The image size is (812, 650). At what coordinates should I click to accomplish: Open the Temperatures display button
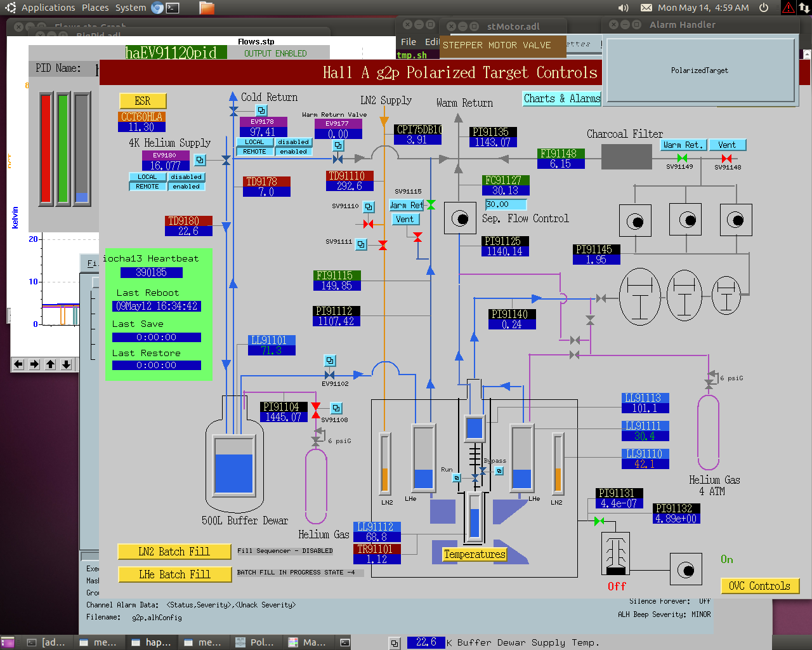click(x=475, y=554)
